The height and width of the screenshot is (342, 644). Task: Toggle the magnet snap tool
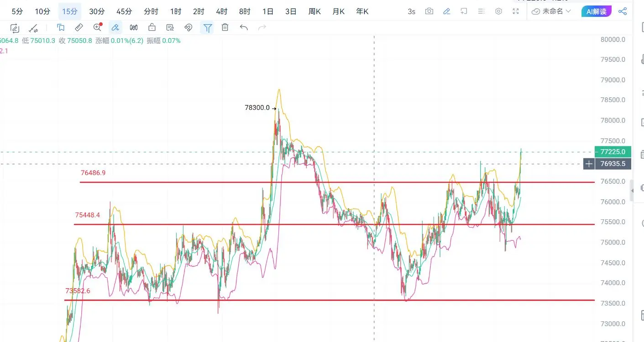pyautogui.click(x=188, y=28)
